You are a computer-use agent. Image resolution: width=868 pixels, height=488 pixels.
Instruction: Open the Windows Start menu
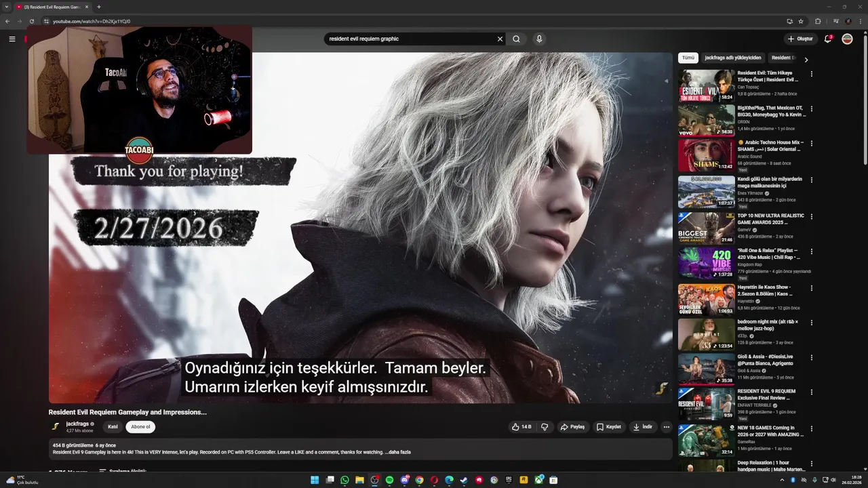point(315,480)
